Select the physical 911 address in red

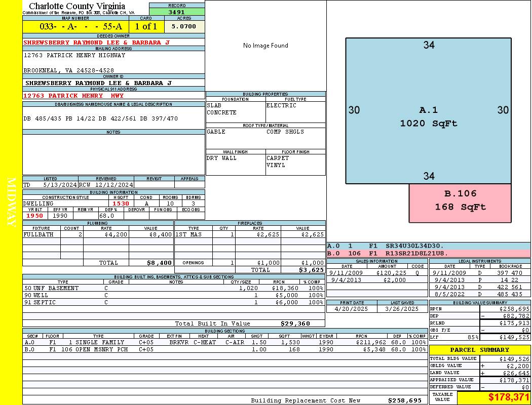coord(73,96)
